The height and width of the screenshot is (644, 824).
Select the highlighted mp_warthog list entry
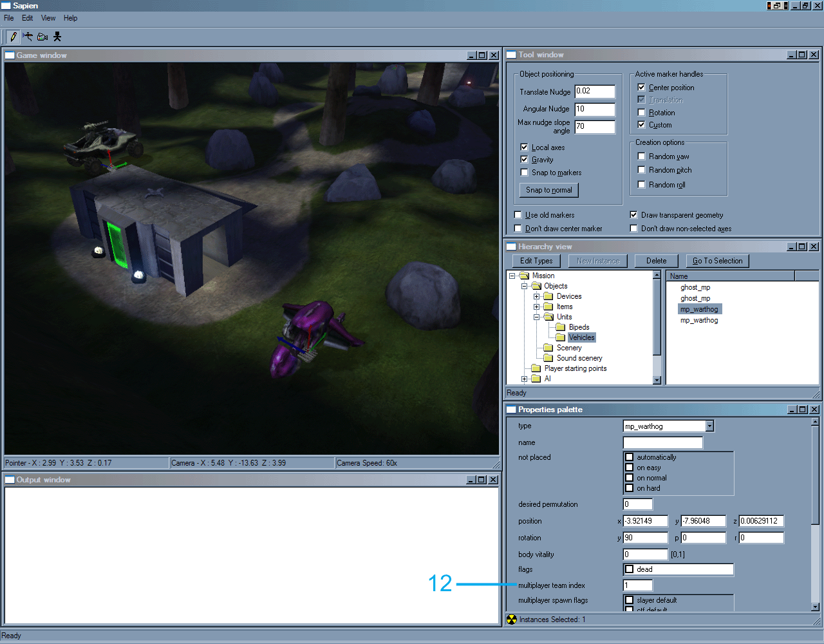click(x=700, y=309)
